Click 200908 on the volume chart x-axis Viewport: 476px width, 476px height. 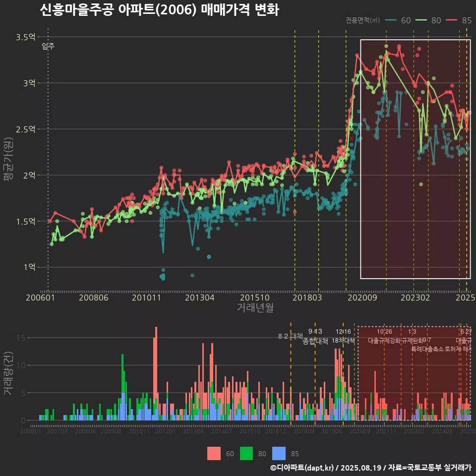pyautogui.click(x=111, y=431)
